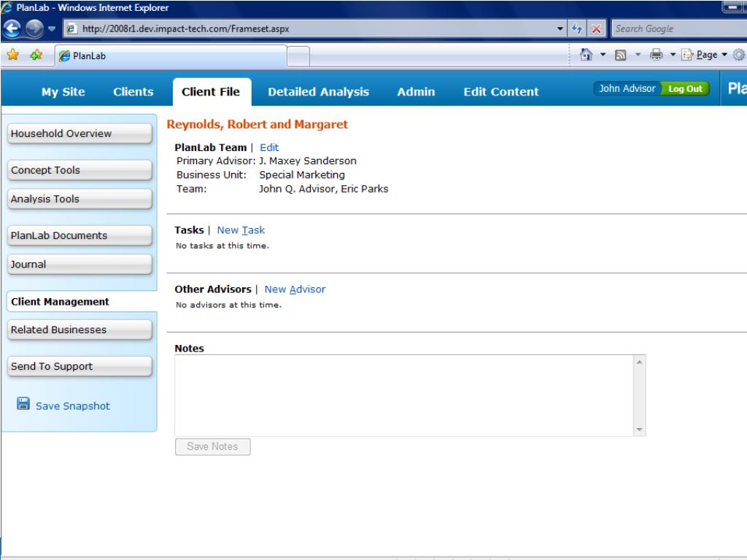Open Analysis Tools in sidebar

(x=80, y=199)
